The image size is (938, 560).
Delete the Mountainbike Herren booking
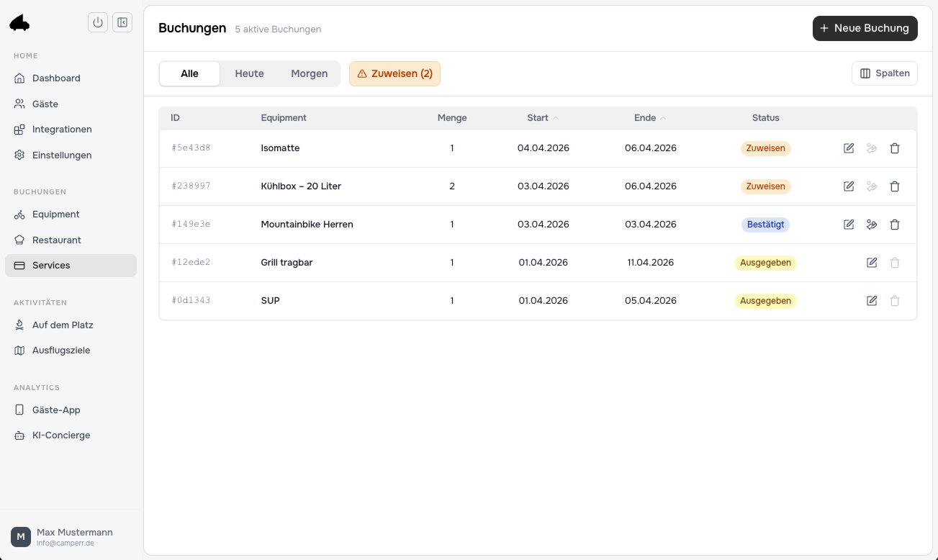(895, 225)
